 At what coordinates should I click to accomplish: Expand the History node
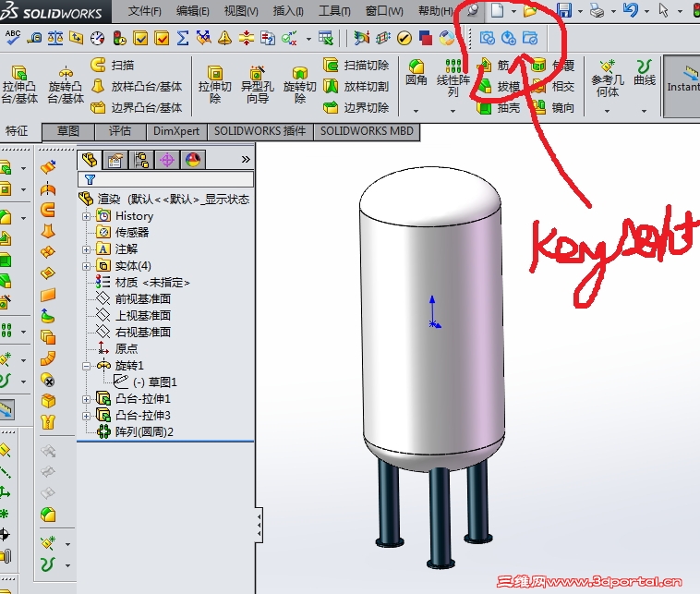tap(87, 216)
